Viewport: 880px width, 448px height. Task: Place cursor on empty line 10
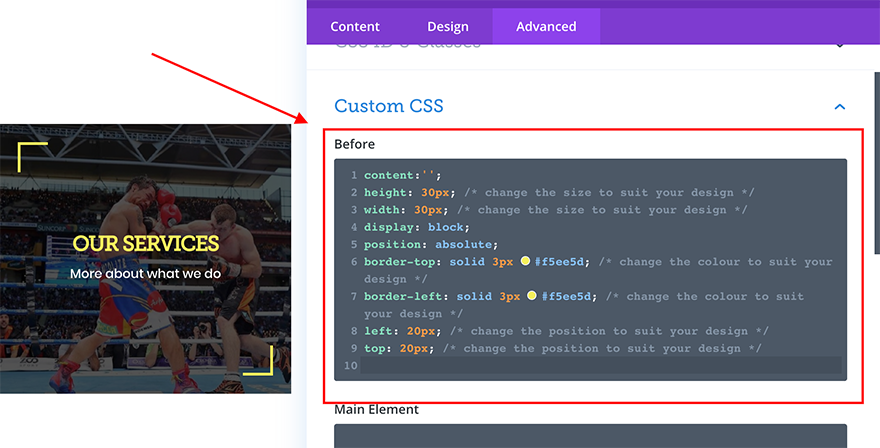pos(601,365)
